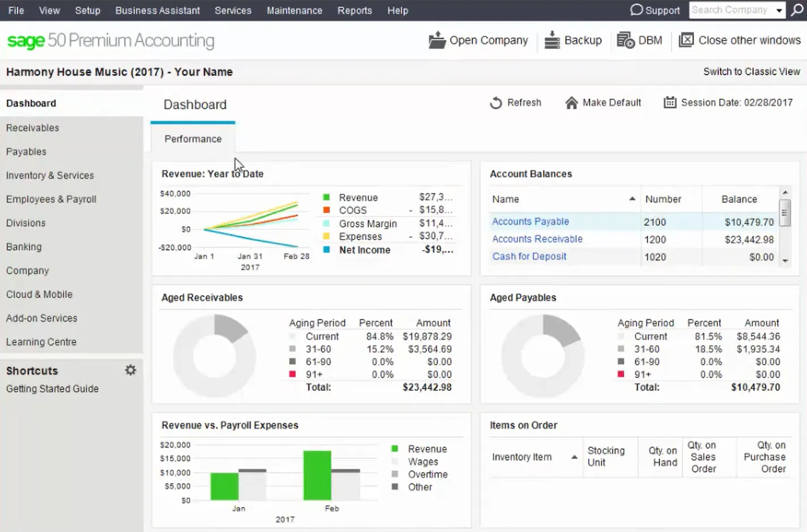Open the File menu
Viewport: 807px width, 532px height.
coord(16,10)
